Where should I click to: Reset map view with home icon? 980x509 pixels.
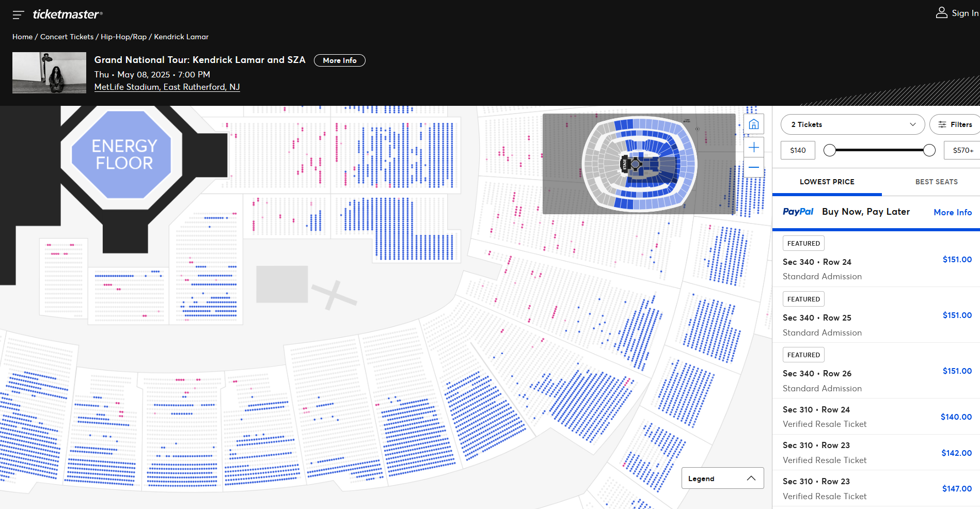[754, 124]
